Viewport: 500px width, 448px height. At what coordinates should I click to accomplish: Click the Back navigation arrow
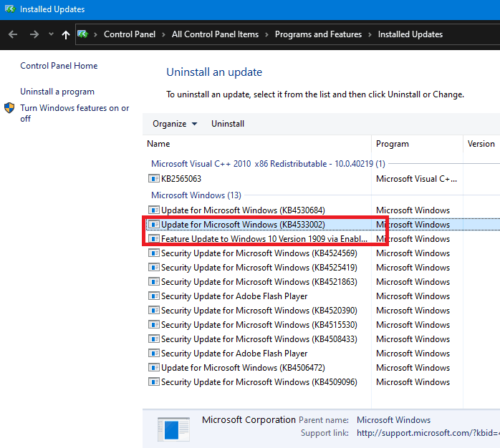[13, 34]
